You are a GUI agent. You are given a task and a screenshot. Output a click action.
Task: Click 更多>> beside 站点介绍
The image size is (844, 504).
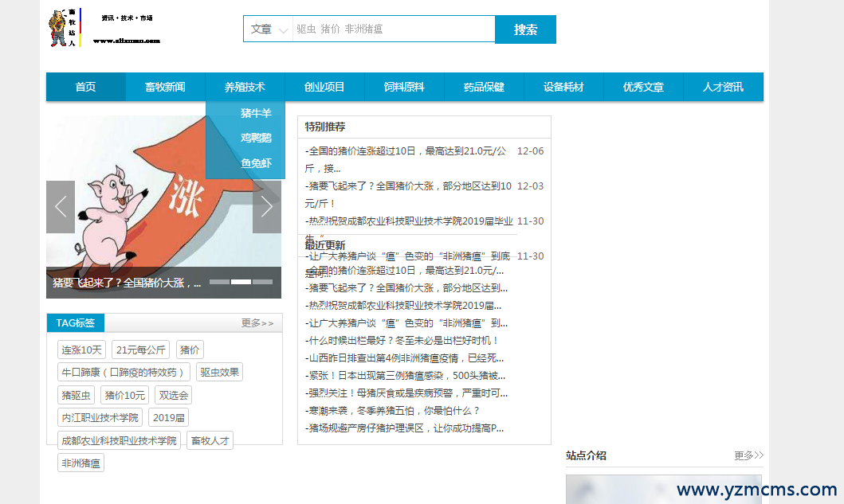[748, 455]
